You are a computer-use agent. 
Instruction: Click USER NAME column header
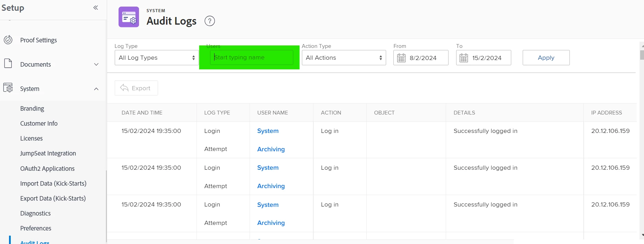pyautogui.click(x=272, y=113)
